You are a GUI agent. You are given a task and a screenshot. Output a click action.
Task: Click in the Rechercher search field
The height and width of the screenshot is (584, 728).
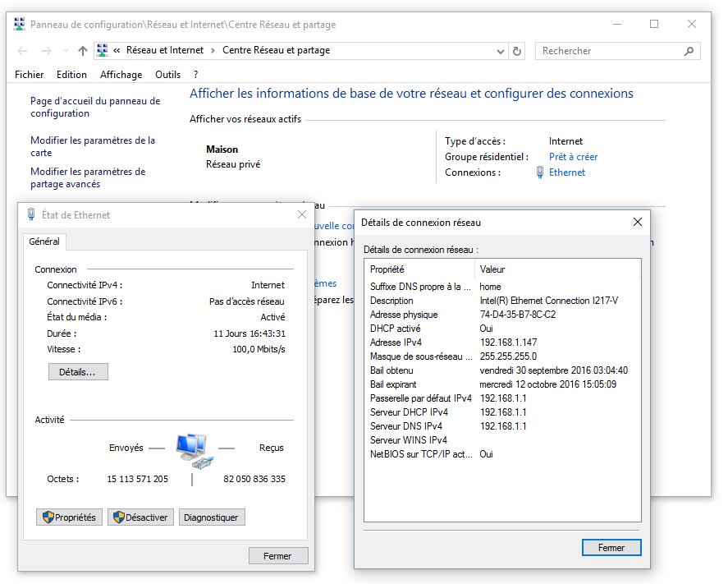(x=607, y=51)
